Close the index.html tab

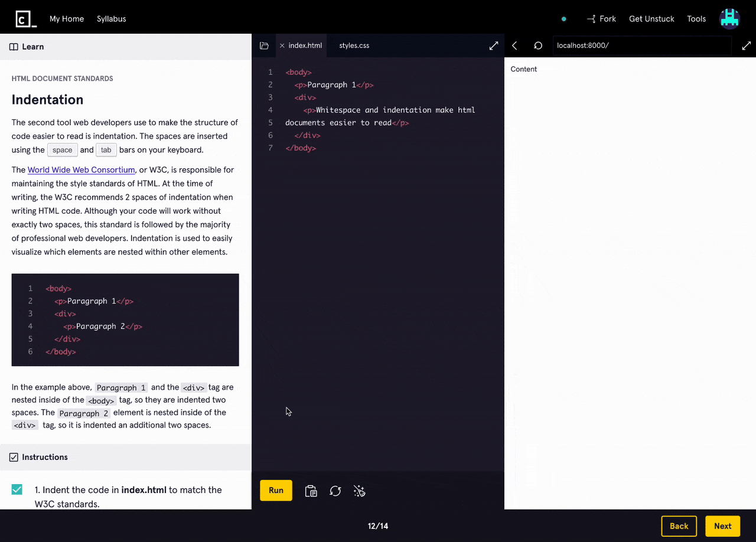point(282,45)
